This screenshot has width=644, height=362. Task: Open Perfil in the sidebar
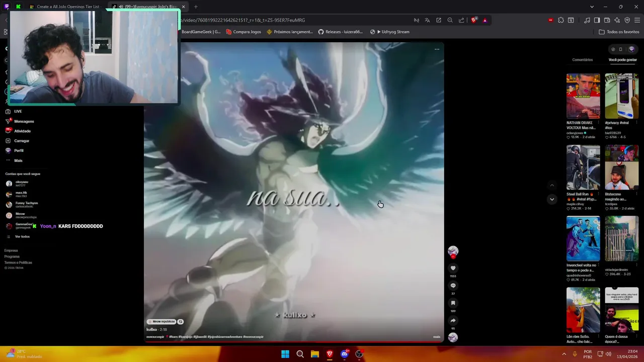[x=15, y=150]
